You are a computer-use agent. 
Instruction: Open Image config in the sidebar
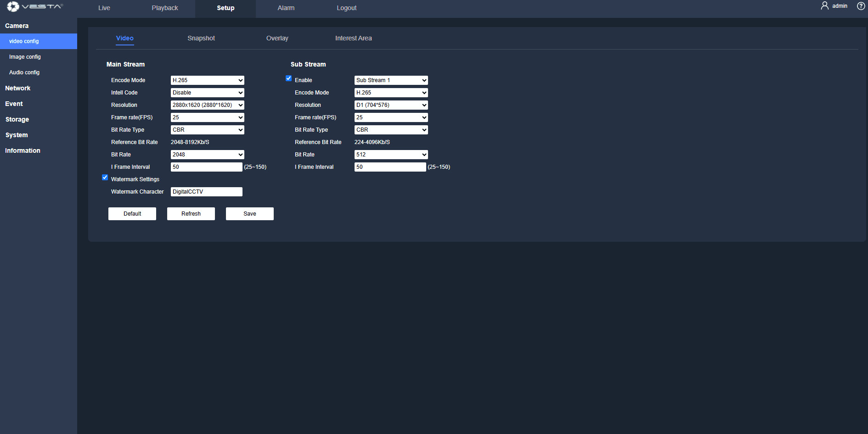coord(25,57)
